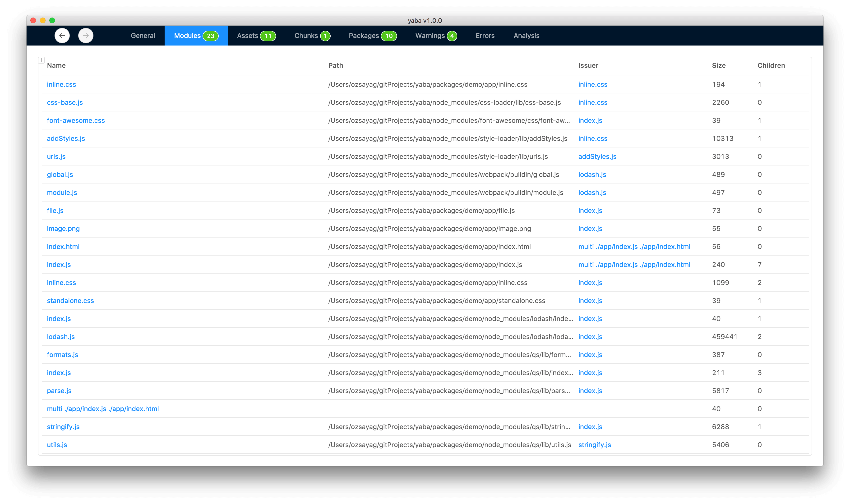This screenshot has height=504, width=850.
Task: Click inline.css issuer in css-base.js row
Action: 593,103
